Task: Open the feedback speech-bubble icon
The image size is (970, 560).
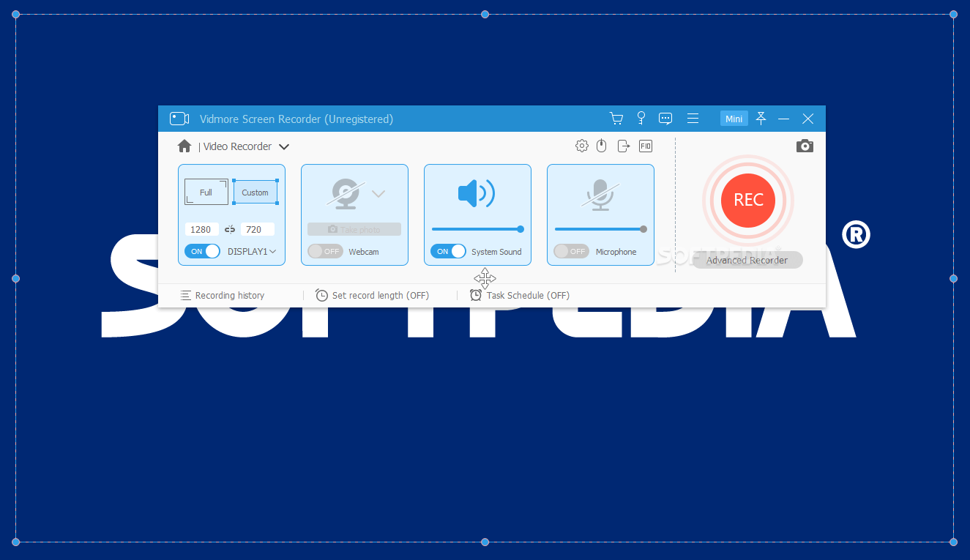Action: 665,118
